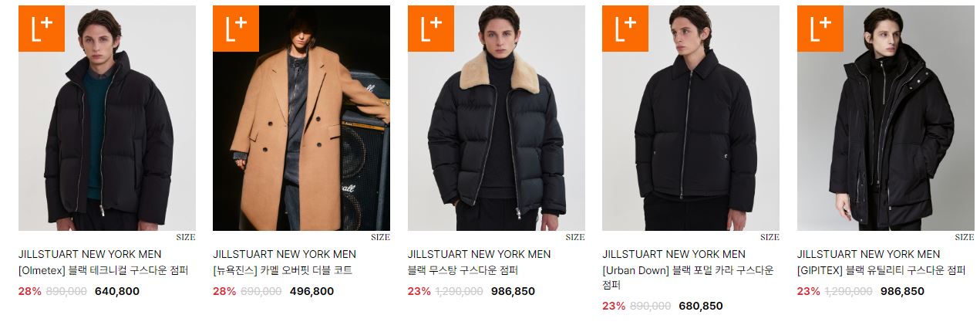Open SIZE info under camel coat image
980x332 pixels.
click(380, 237)
